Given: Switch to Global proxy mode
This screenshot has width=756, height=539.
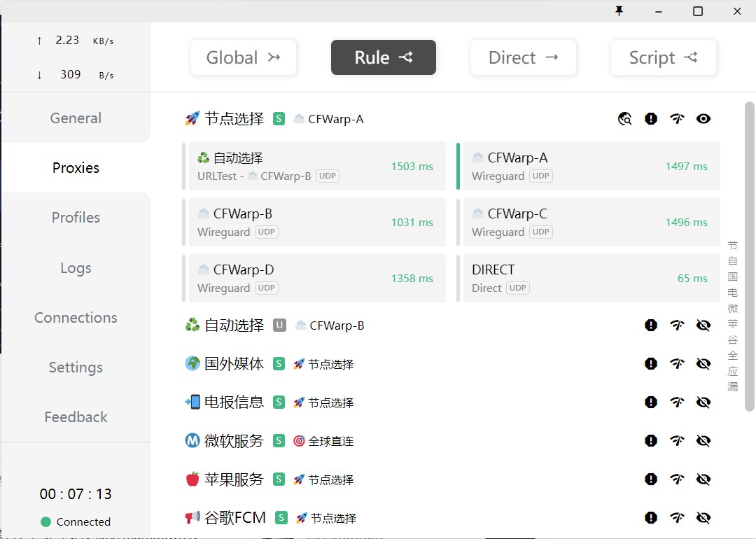Looking at the screenshot, I should pyautogui.click(x=243, y=57).
